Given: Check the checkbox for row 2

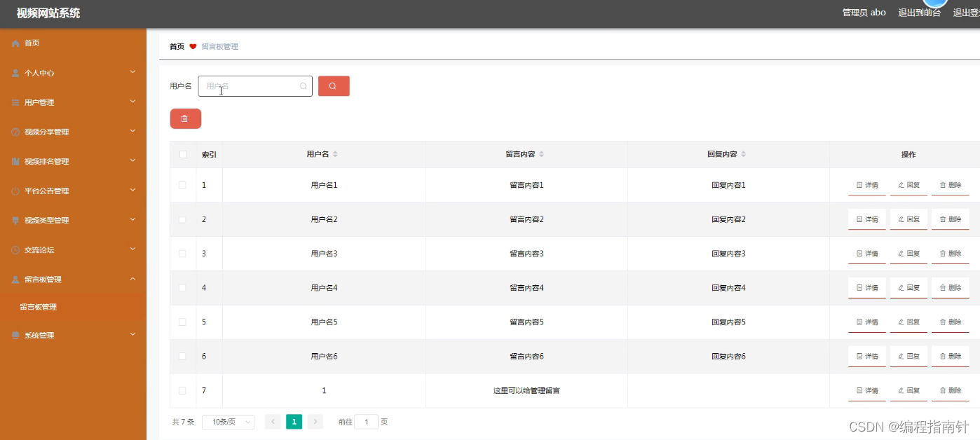Looking at the screenshot, I should [183, 219].
